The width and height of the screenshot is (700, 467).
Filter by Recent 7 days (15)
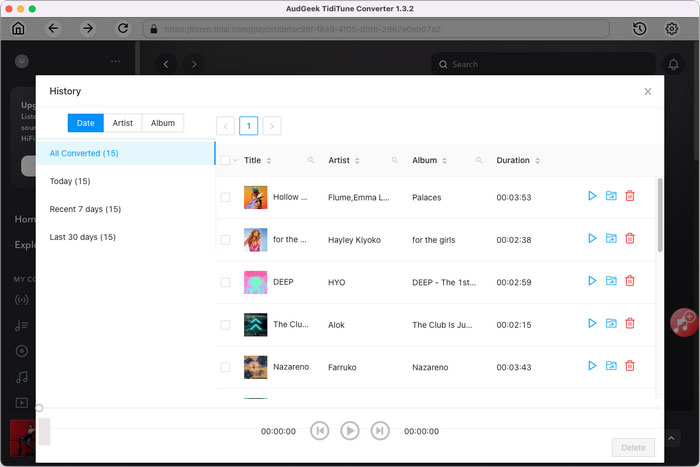tap(125, 209)
